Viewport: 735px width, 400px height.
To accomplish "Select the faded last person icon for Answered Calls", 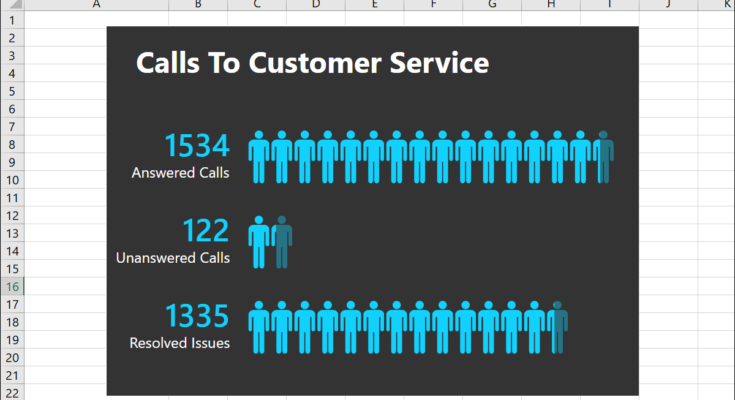I will pos(604,156).
